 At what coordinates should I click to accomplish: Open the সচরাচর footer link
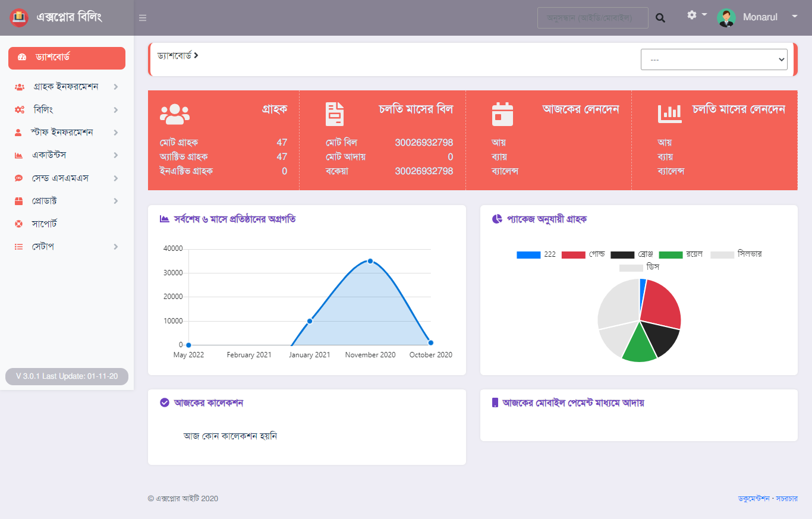[x=786, y=499]
